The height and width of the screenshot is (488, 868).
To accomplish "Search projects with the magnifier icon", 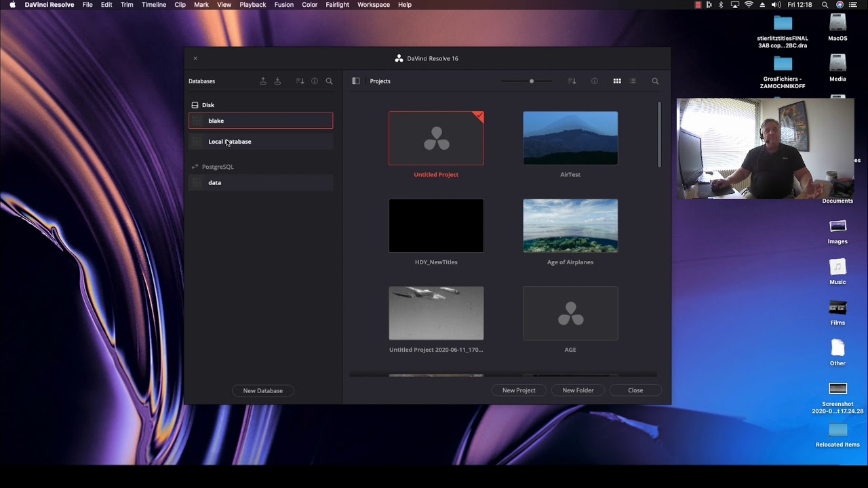I will [x=655, y=81].
